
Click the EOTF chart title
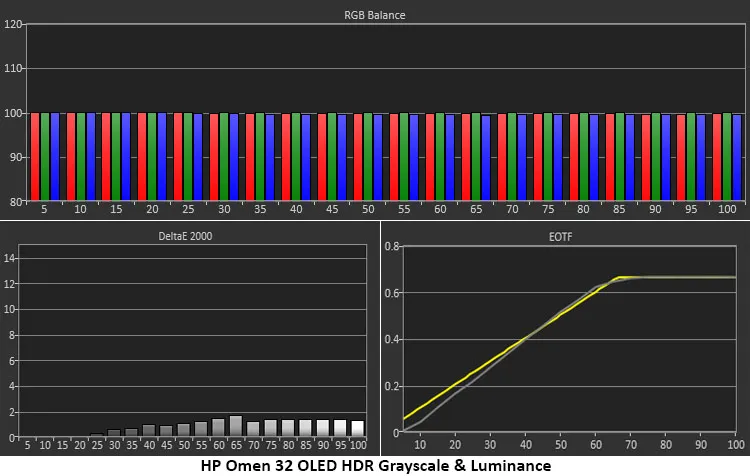click(x=566, y=237)
